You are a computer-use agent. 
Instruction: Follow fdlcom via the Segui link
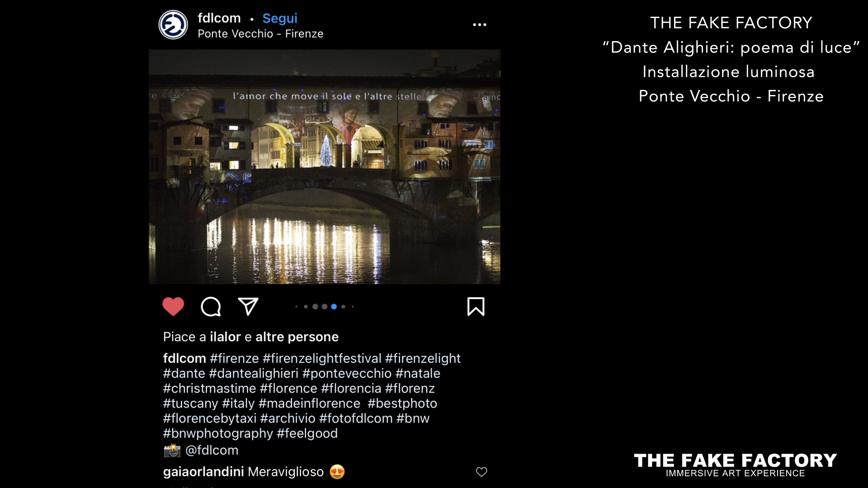pos(280,19)
